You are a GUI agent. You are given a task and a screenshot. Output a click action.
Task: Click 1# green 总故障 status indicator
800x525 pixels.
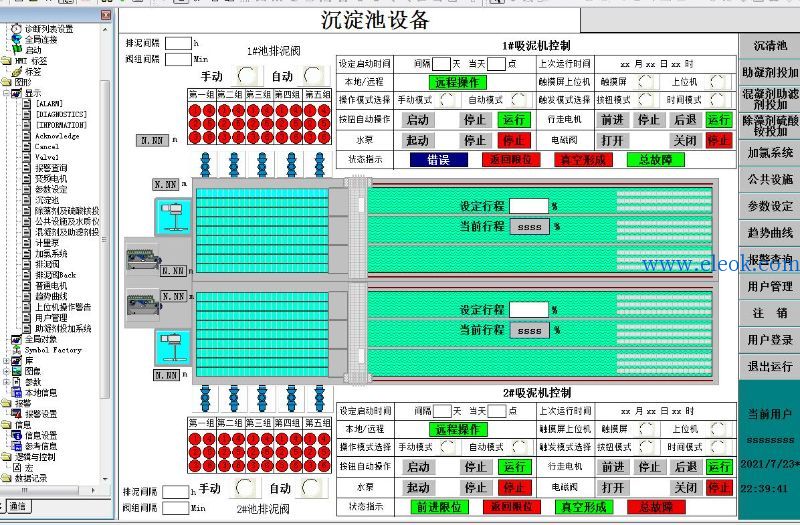coord(656,160)
